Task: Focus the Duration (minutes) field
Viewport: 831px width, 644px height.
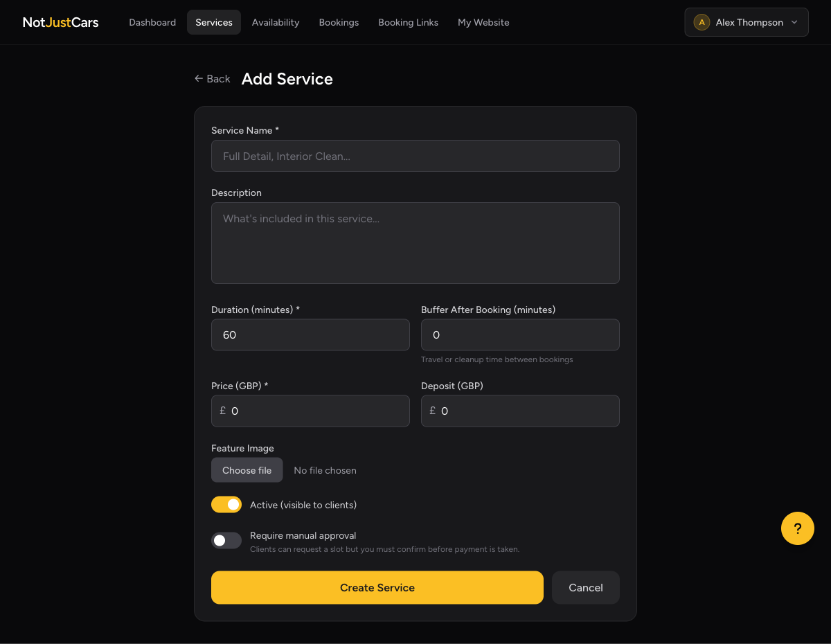Action: (x=310, y=334)
